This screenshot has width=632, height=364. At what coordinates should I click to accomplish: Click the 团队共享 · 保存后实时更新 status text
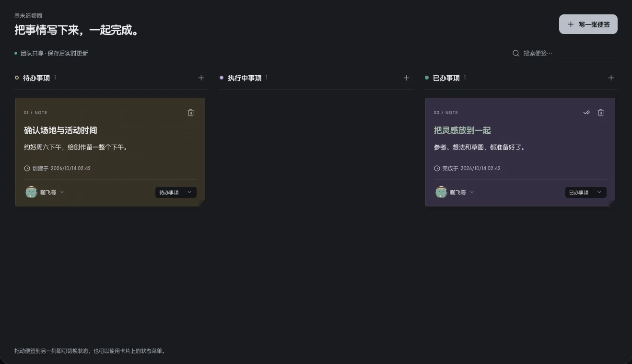(x=54, y=53)
